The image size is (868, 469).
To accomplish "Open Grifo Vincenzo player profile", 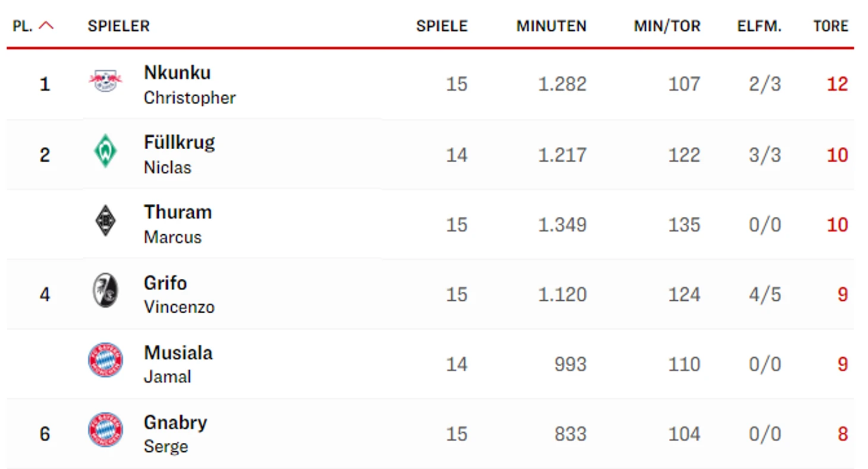I will tap(179, 294).
